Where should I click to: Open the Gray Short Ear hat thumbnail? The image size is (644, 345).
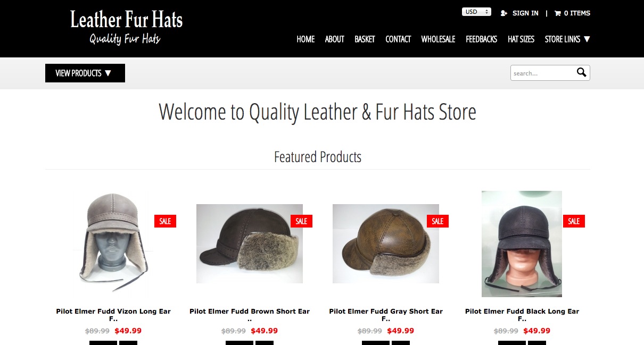tap(386, 243)
